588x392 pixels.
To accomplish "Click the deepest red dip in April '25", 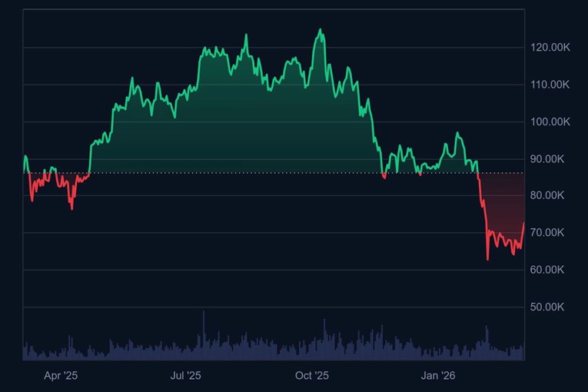I will click(72, 208).
